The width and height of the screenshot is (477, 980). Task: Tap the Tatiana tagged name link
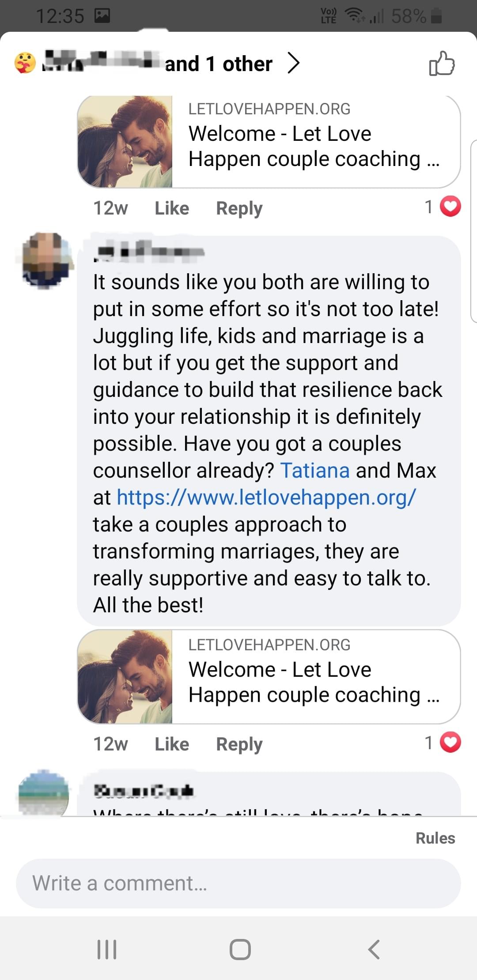(x=315, y=470)
